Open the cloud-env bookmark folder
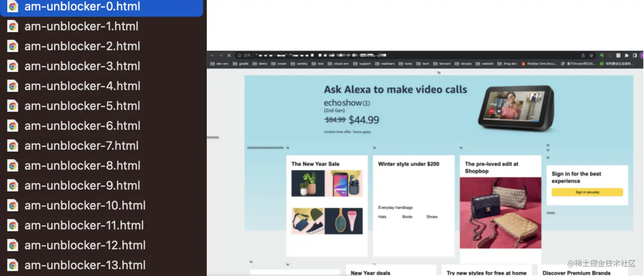Image resolution: width=644 pixels, height=276 pixels. [x=339, y=64]
